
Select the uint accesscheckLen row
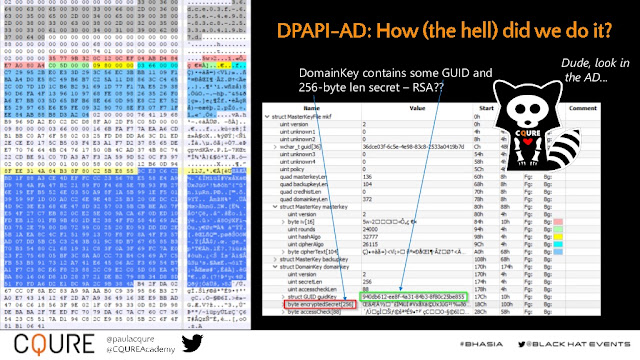coord(431,289)
